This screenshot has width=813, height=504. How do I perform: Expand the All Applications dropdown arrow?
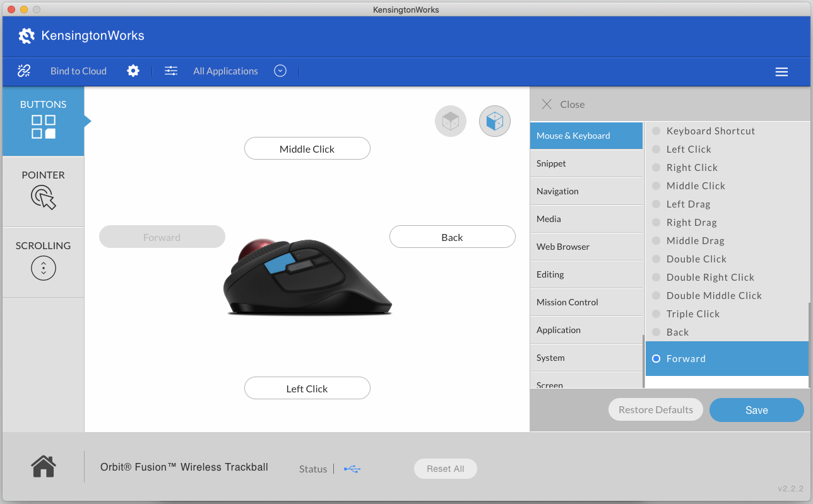point(280,71)
